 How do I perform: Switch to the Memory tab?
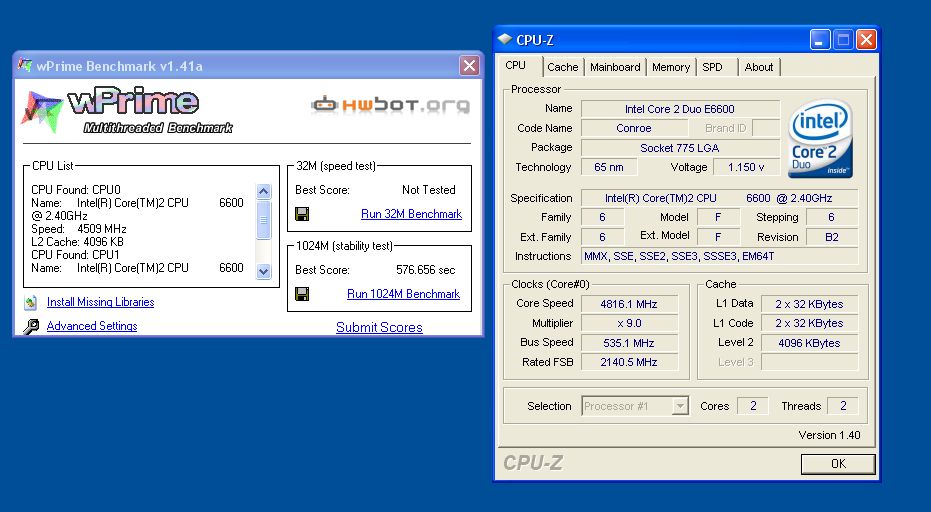671,67
